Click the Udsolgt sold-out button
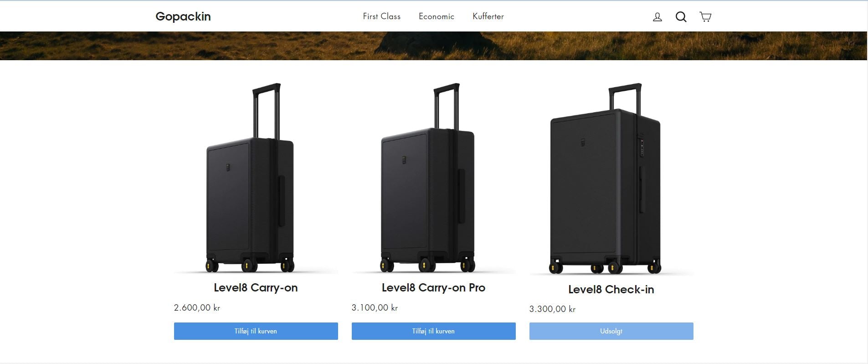 point(611,331)
